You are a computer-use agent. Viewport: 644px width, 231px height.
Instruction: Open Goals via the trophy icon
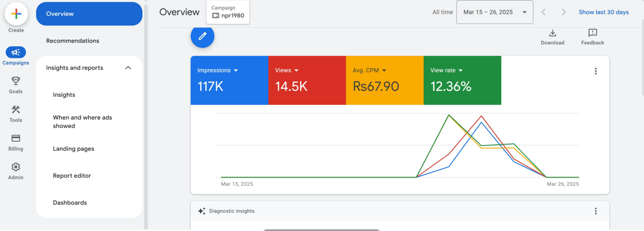[x=16, y=81]
